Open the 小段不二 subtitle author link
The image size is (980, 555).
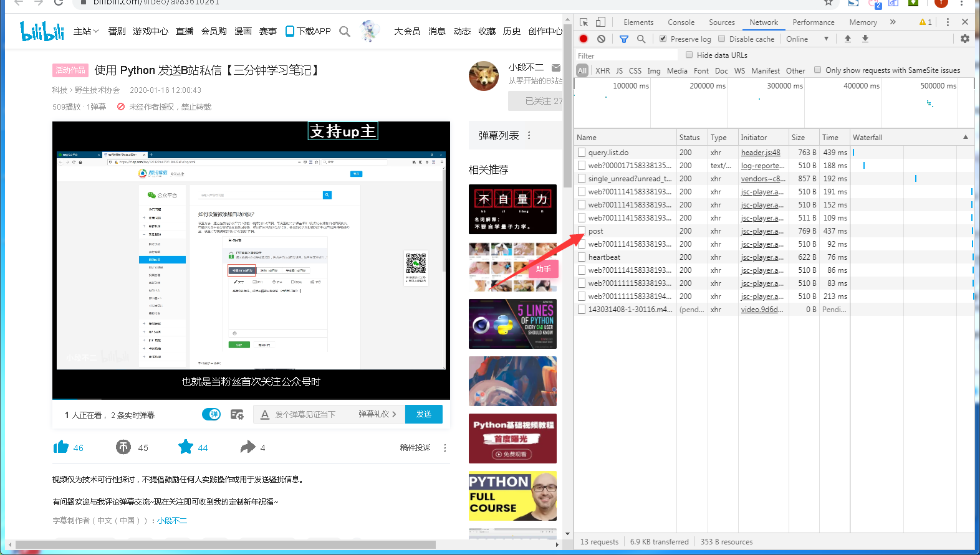point(172,520)
